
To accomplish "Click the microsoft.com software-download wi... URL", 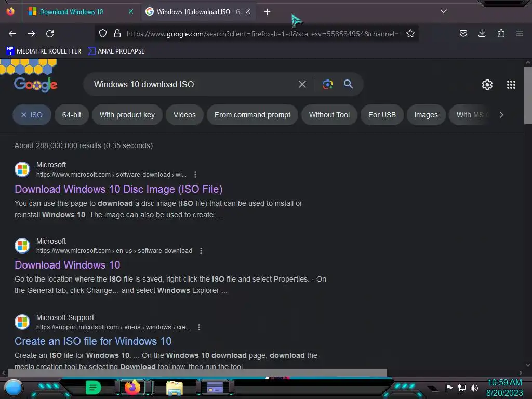I will click(111, 175).
